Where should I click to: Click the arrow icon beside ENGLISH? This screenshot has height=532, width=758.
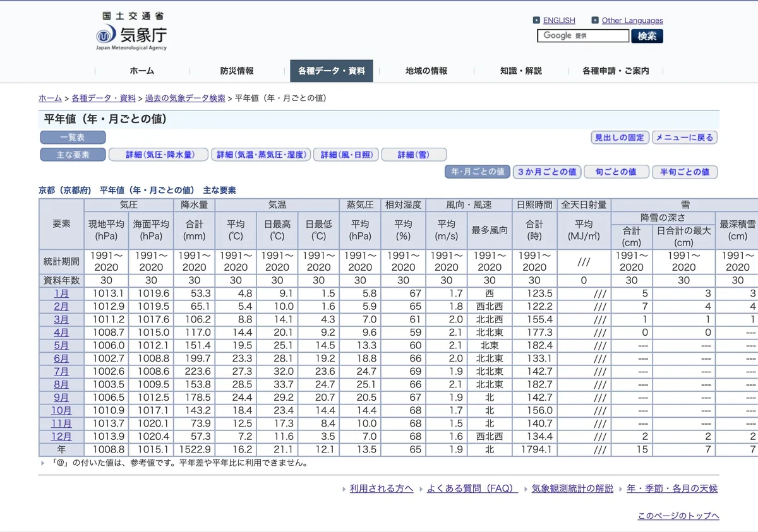pyautogui.click(x=536, y=20)
